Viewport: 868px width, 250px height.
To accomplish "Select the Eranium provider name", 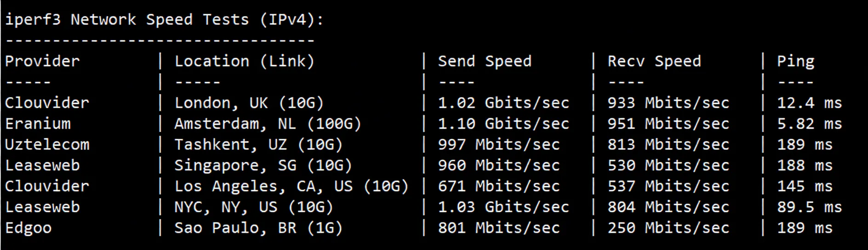I will click(38, 124).
